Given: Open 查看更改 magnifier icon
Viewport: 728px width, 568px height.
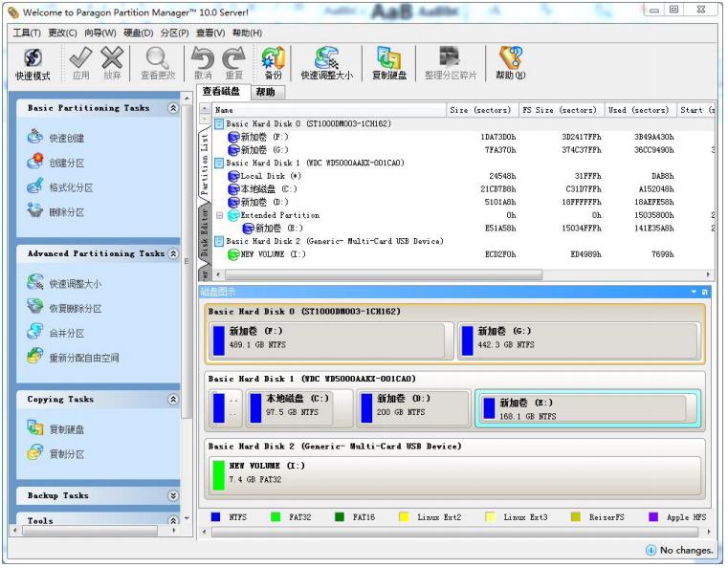Looking at the screenshot, I should tap(158, 64).
